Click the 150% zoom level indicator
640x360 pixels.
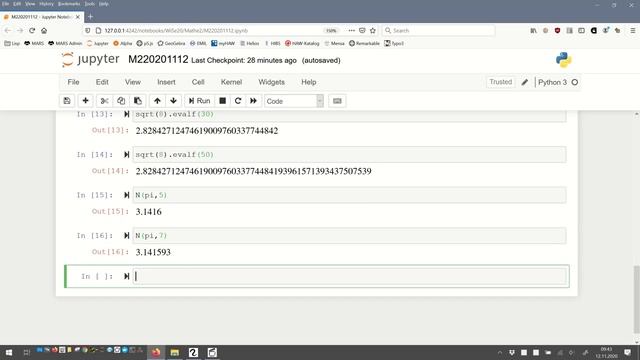pos(331,31)
